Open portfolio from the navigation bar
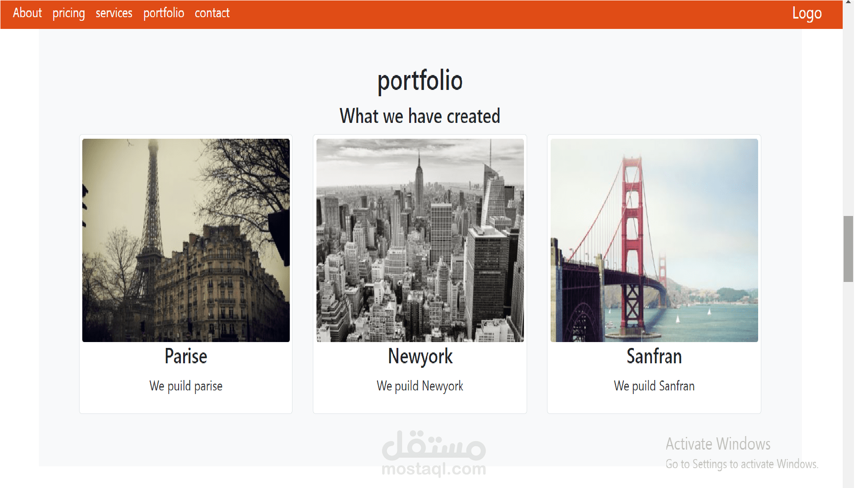The width and height of the screenshot is (868, 488). [x=164, y=13]
